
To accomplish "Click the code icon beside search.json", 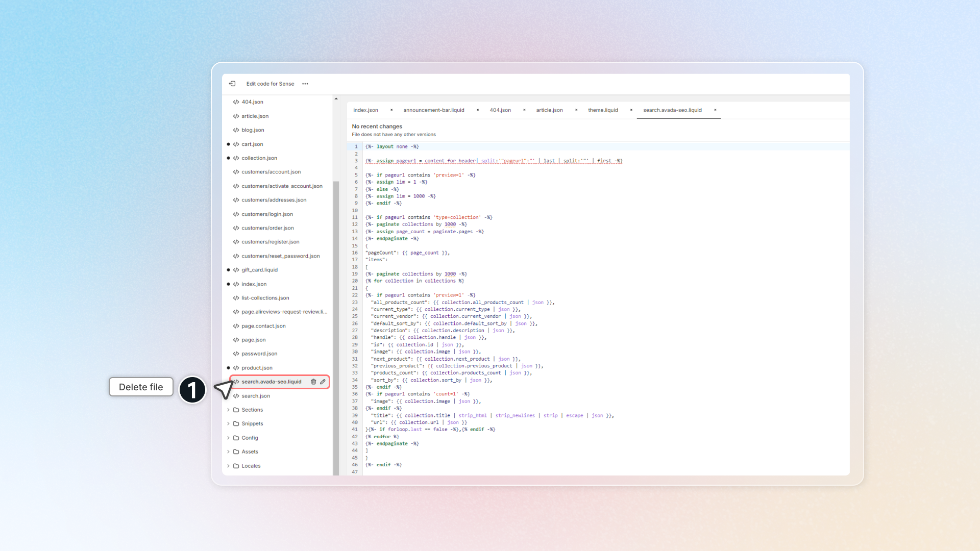I will (x=236, y=395).
